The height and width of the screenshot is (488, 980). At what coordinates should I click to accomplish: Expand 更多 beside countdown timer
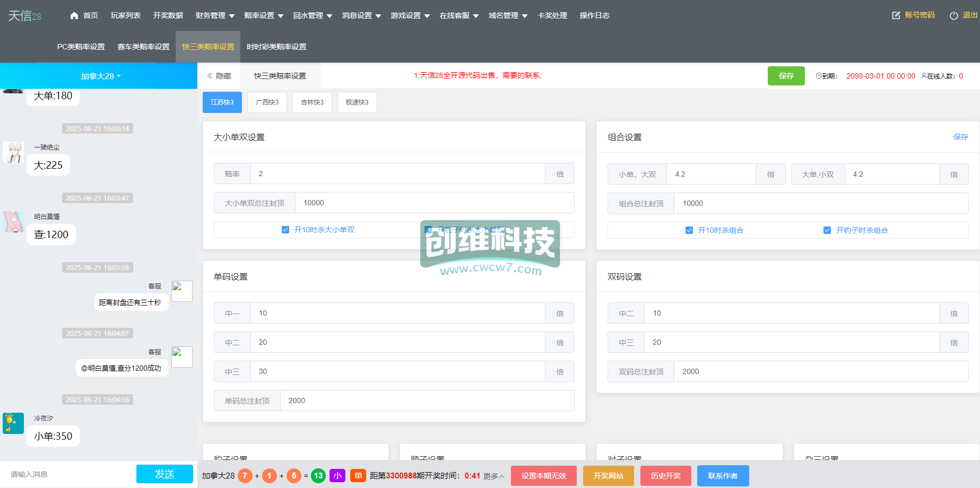tap(493, 476)
